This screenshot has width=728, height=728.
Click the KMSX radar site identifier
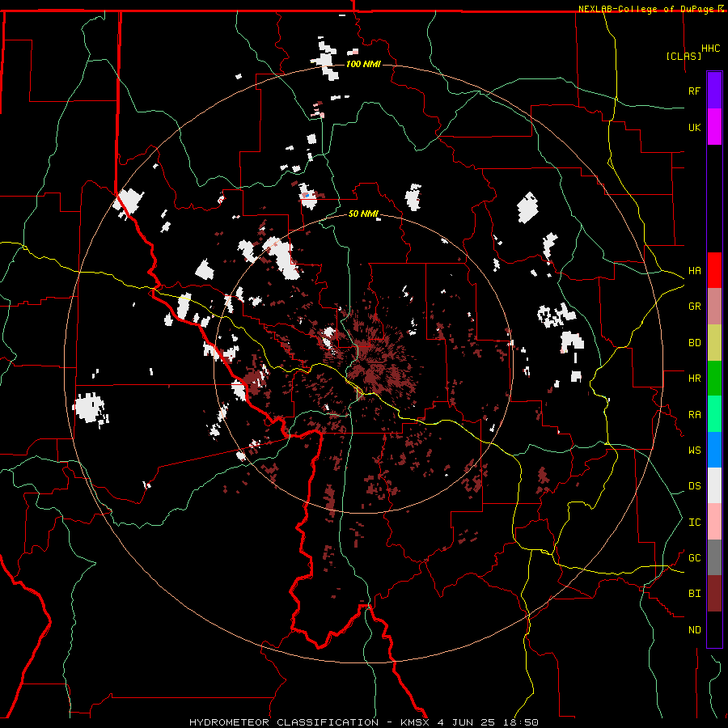coord(416,722)
